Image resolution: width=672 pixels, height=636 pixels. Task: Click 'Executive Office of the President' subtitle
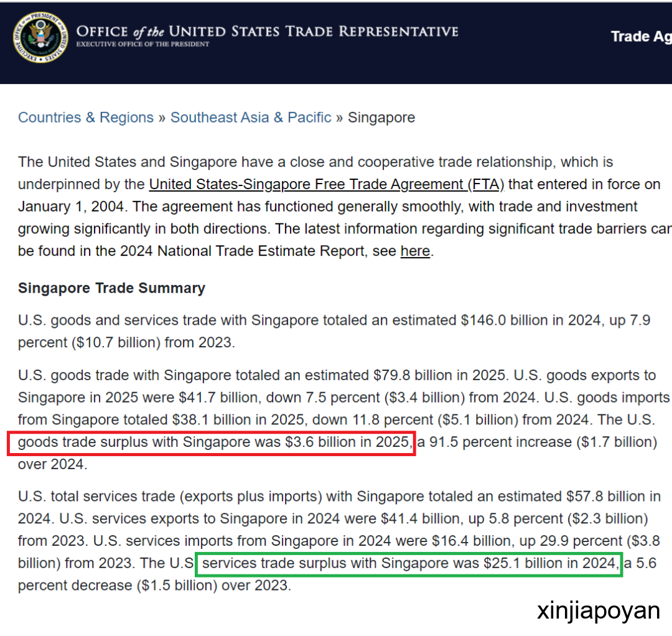click(142, 44)
